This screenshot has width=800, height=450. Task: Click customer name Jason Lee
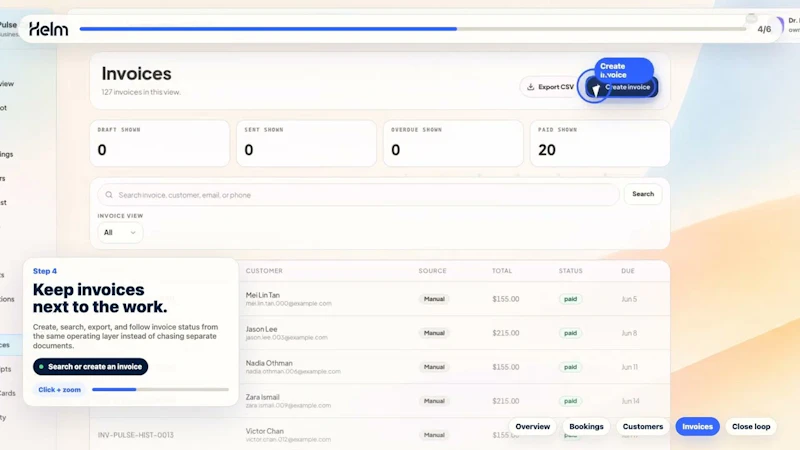point(261,329)
